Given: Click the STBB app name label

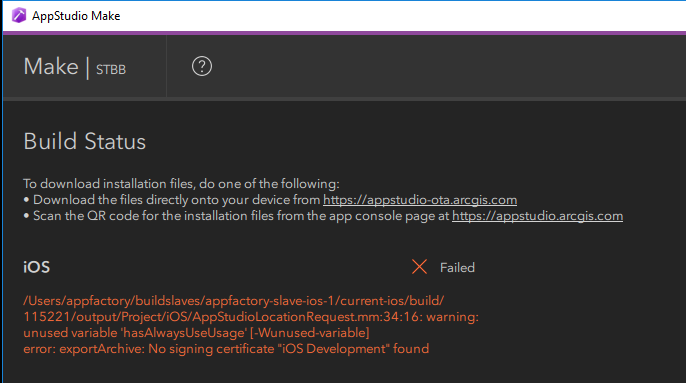Looking at the screenshot, I should [x=111, y=70].
